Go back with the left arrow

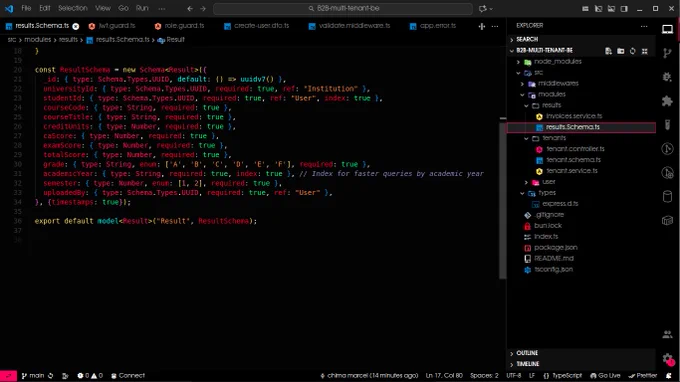190,8
